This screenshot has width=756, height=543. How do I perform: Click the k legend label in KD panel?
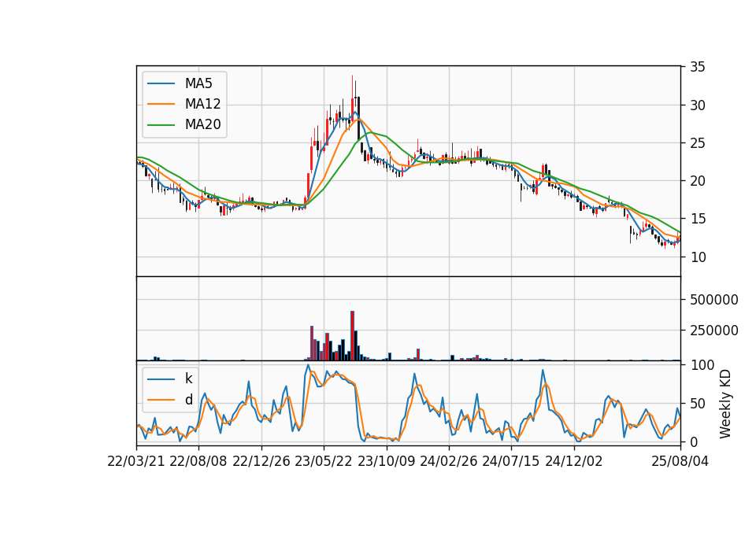[x=188, y=379]
